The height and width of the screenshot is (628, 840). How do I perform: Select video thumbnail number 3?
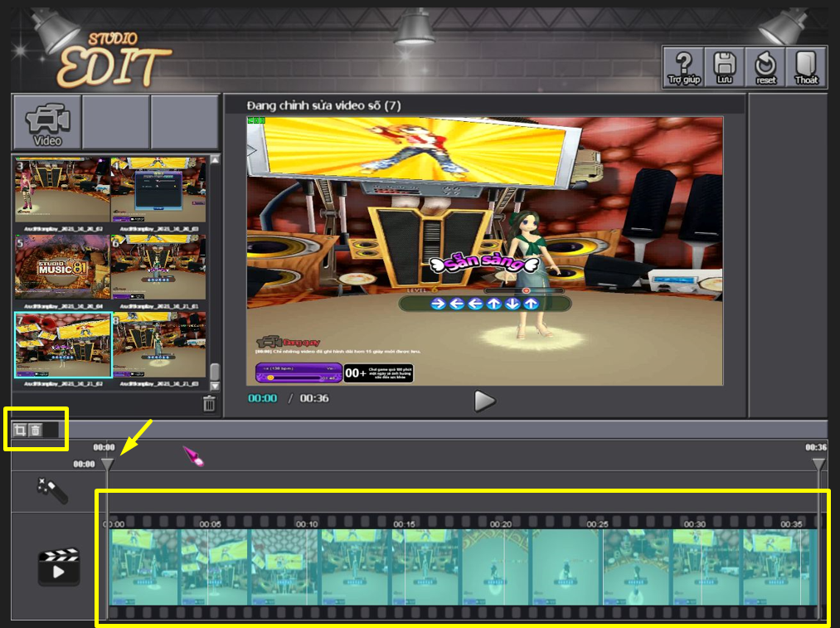tap(62, 189)
